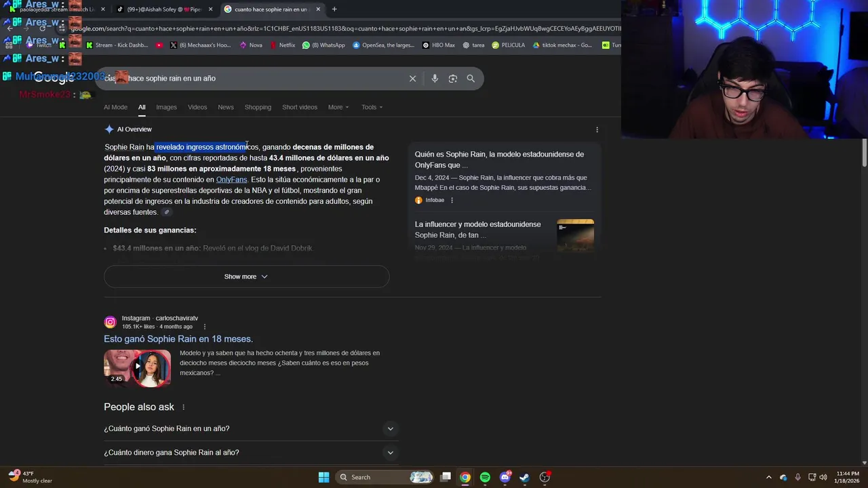The height and width of the screenshot is (488, 868).
Task: Expand AI Overview with Show more
Action: (x=246, y=277)
